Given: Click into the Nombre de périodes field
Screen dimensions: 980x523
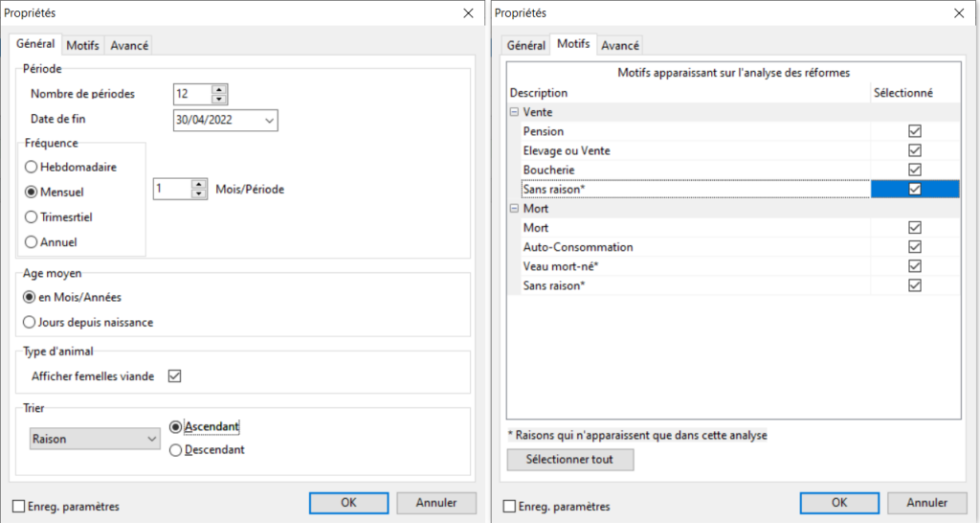Looking at the screenshot, I should (x=191, y=94).
